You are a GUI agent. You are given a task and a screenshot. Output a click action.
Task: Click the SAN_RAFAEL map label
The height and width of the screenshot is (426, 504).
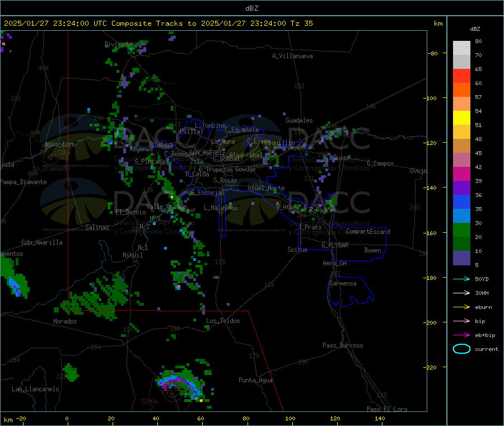(206, 153)
